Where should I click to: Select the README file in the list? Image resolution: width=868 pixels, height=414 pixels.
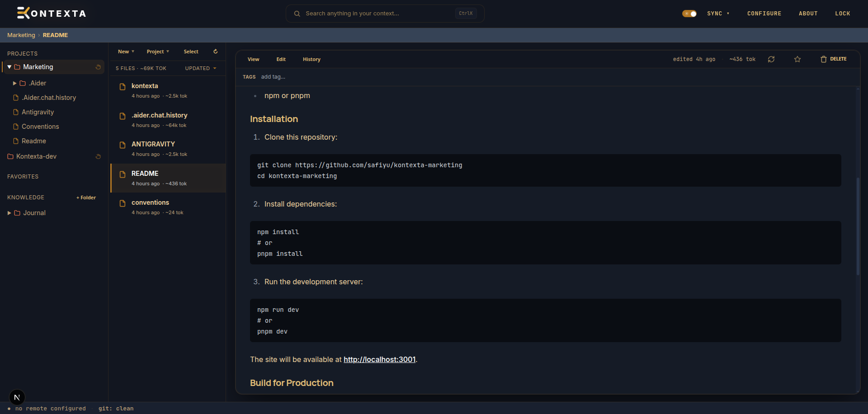click(x=168, y=178)
